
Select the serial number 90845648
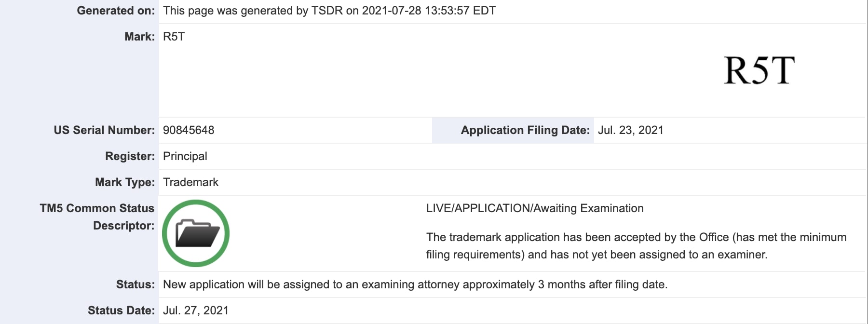pyautogui.click(x=189, y=130)
